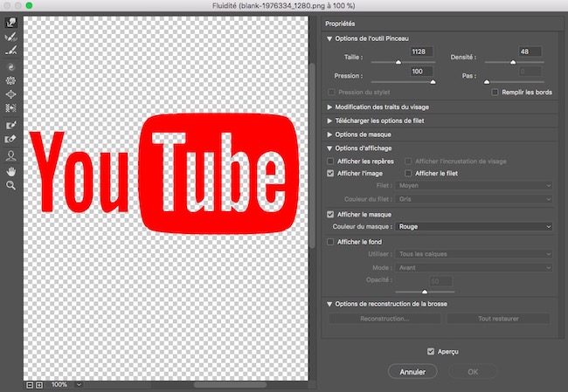Image resolution: width=568 pixels, height=392 pixels.
Task: Click the Fluidité window title text
Action: pyautogui.click(x=284, y=6)
